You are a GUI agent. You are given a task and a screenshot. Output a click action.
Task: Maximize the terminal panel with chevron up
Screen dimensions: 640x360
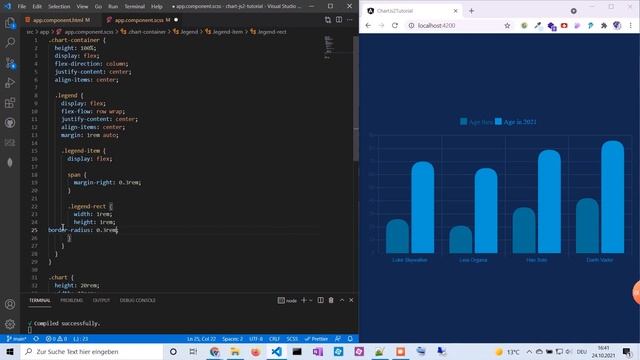tap(342, 300)
